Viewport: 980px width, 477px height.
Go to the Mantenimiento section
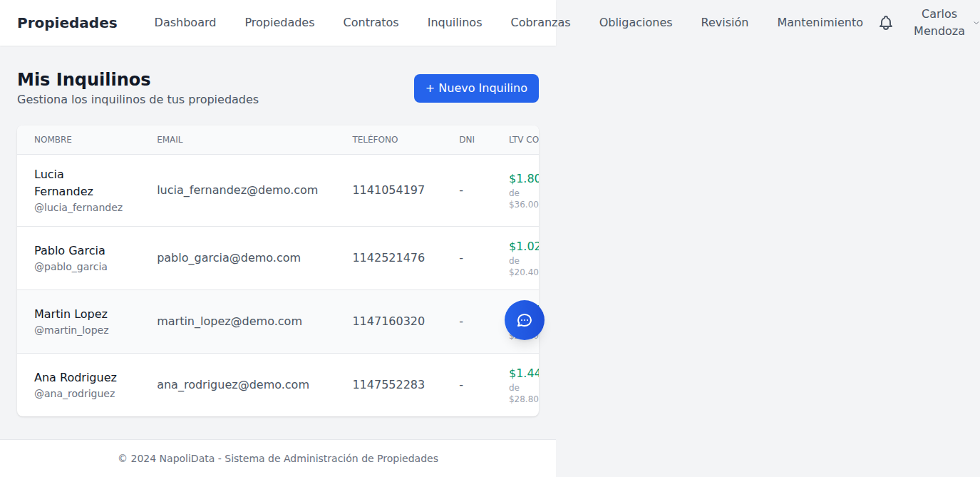(x=820, y=22)
